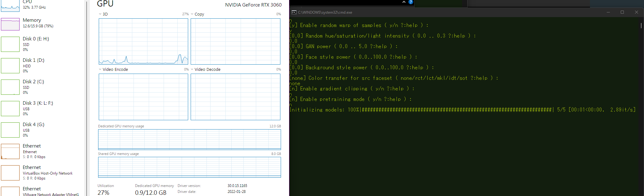Click the Video Encode usage graph
644x196 pixels.
point(143,97)
